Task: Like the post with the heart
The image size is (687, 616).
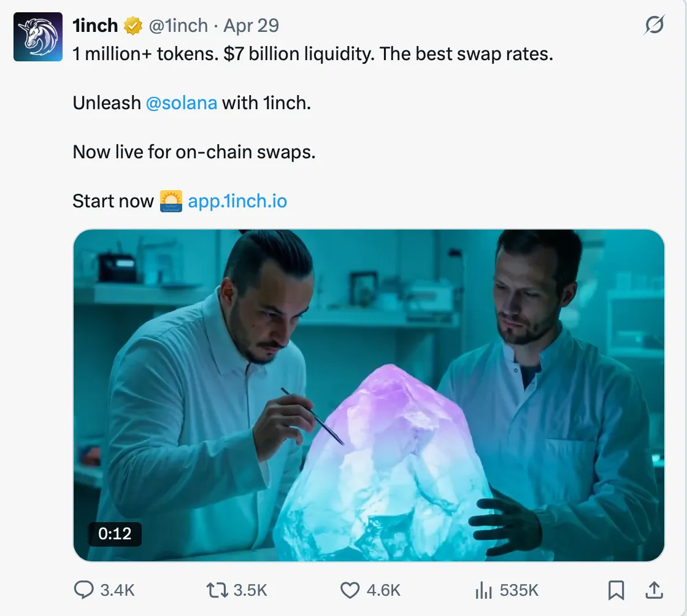Action: tap(350, 590)
